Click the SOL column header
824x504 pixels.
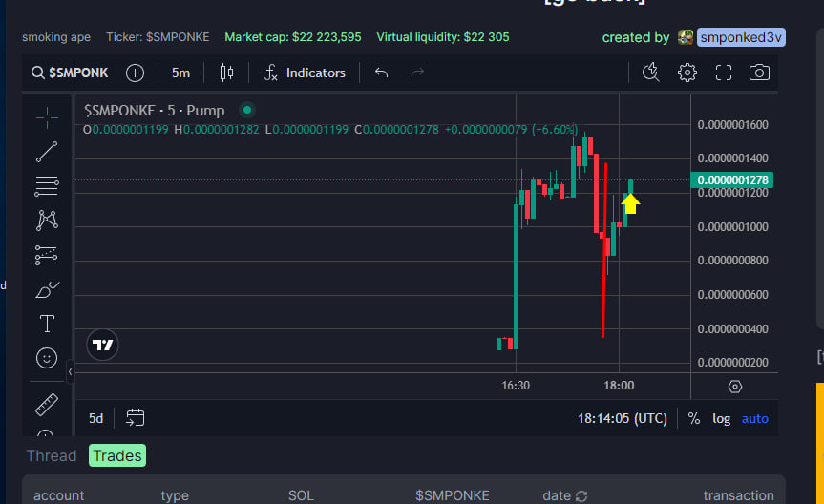301,495
